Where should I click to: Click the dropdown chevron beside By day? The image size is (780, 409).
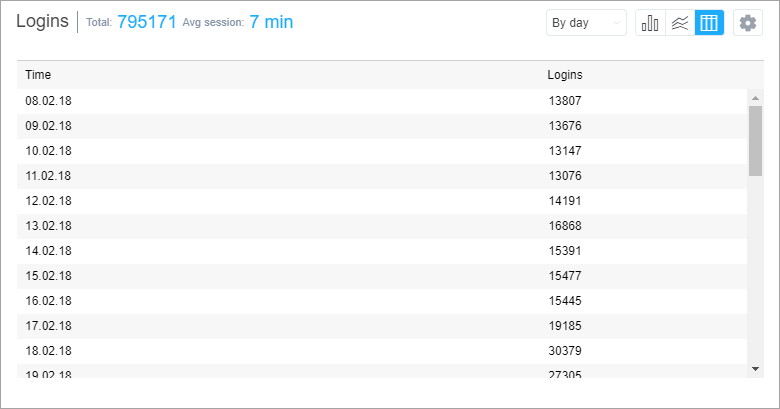pyautogui.click(x=617, y=23)
